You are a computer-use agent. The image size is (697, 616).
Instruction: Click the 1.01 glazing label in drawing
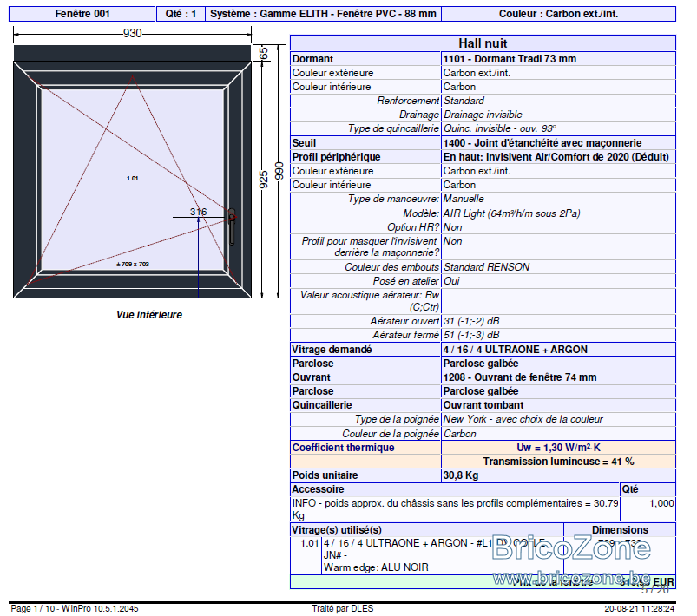(x=133, y=178)
